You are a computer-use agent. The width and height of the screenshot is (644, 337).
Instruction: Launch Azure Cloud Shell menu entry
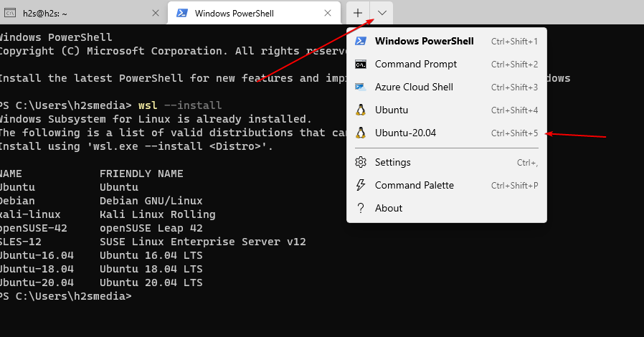click(x=414, y=87)
